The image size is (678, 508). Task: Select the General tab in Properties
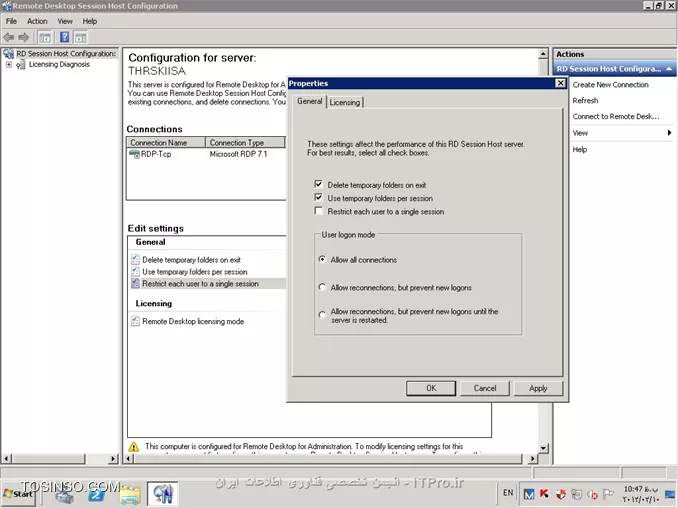click(x=310, y=101)
